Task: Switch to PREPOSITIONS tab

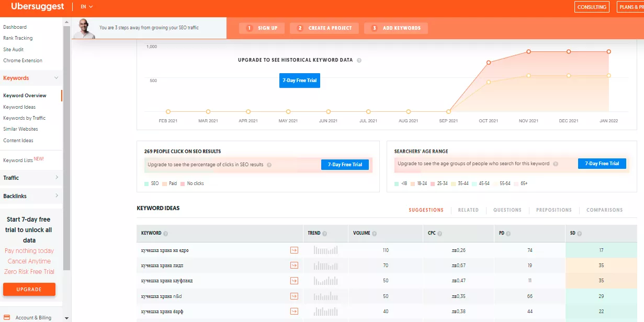Action: tap(554, 210)
